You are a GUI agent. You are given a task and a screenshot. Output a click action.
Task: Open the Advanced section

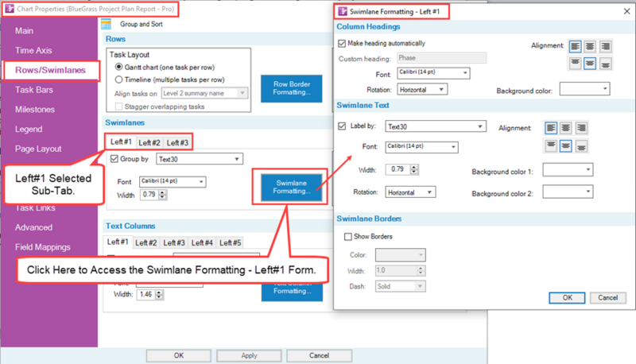click(33, 227)
